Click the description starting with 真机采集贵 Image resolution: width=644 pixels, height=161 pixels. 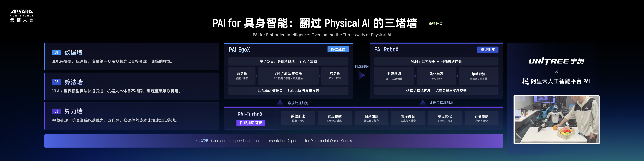(x=113, y=62)
